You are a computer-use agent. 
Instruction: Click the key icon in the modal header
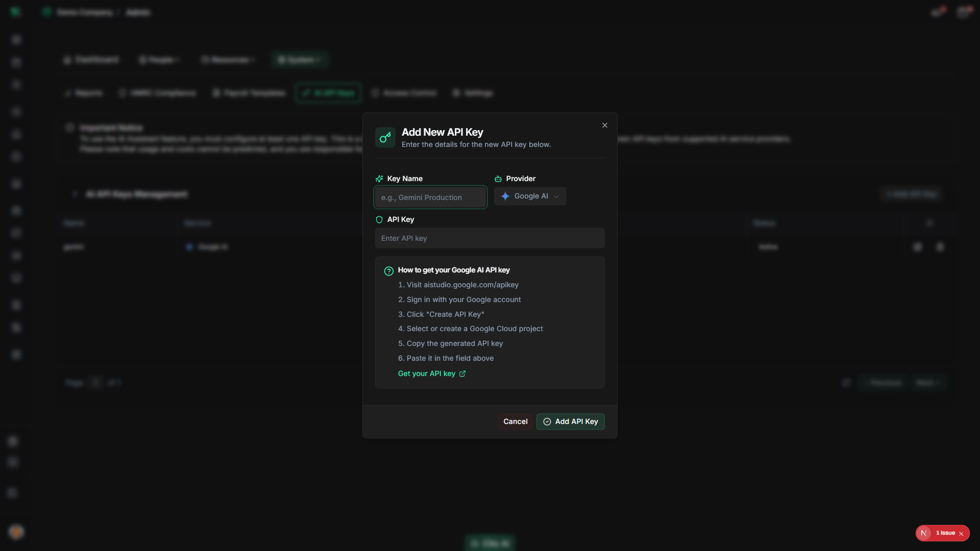tap(385, 137)
